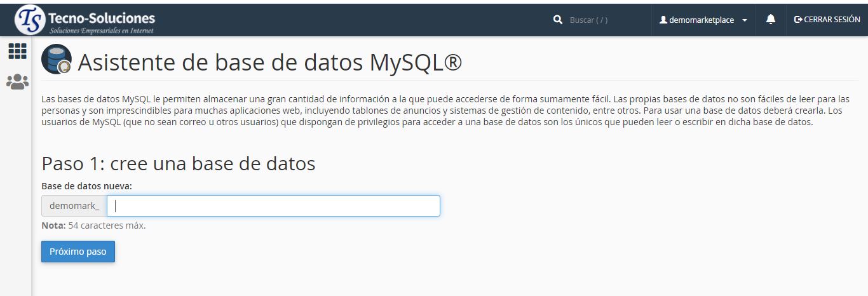The image size is (868, 296).
Task: Click inside the new database name field
Action: [x=273, y=206]
